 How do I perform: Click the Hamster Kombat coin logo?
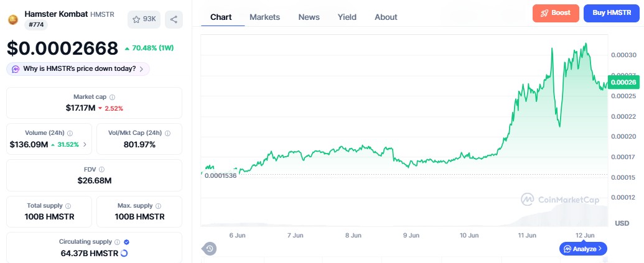click(13, 19)
